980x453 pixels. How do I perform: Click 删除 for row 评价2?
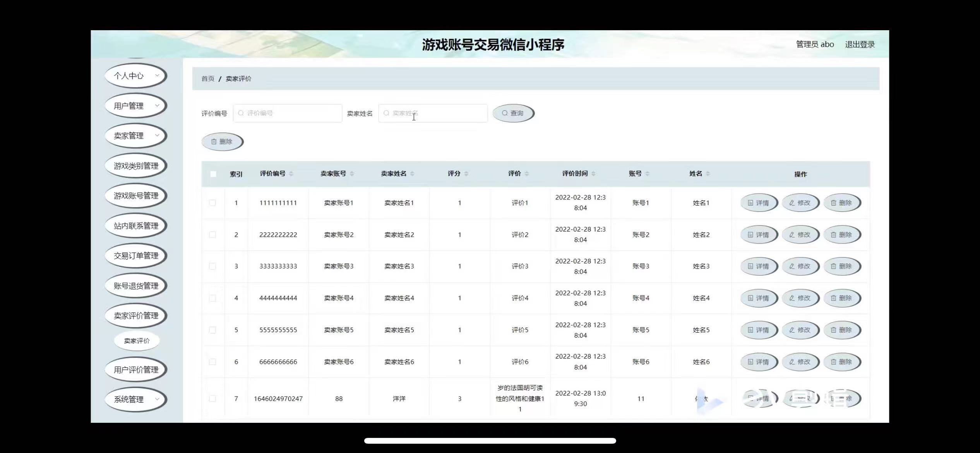[842, 235]
